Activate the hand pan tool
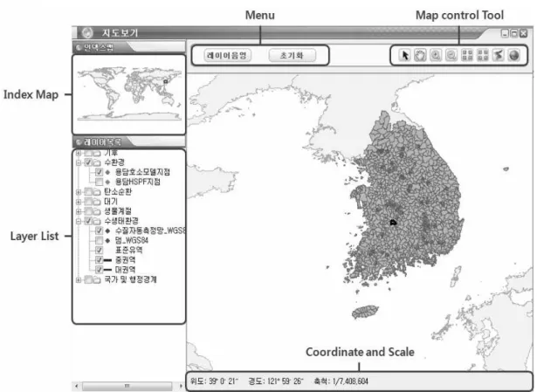The image size is (537, 392). [x=420, y=55]
